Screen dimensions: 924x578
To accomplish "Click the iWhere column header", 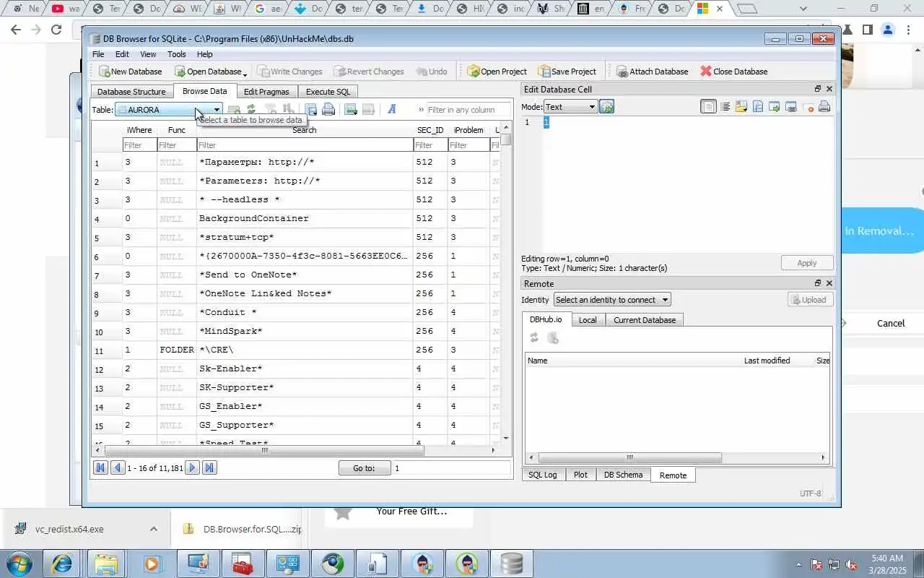I will (x=139, y=130).
